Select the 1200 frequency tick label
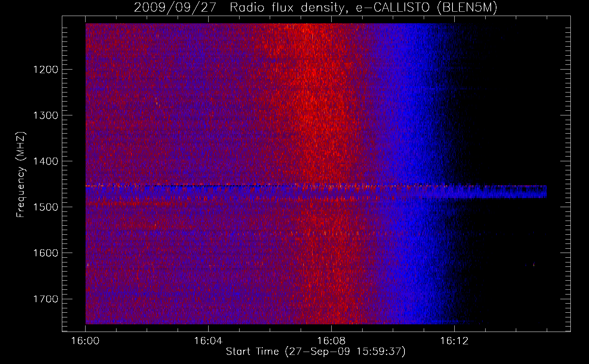The height and width of the screenshot is (364, 589). point(46,70)
